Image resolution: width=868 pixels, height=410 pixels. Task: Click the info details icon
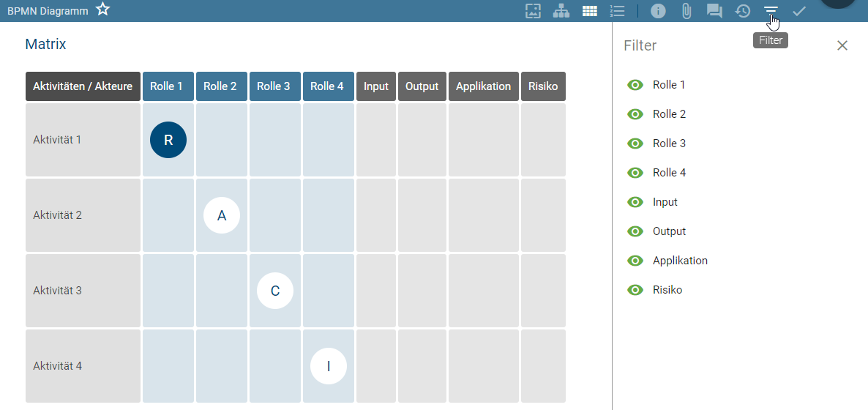658,11
